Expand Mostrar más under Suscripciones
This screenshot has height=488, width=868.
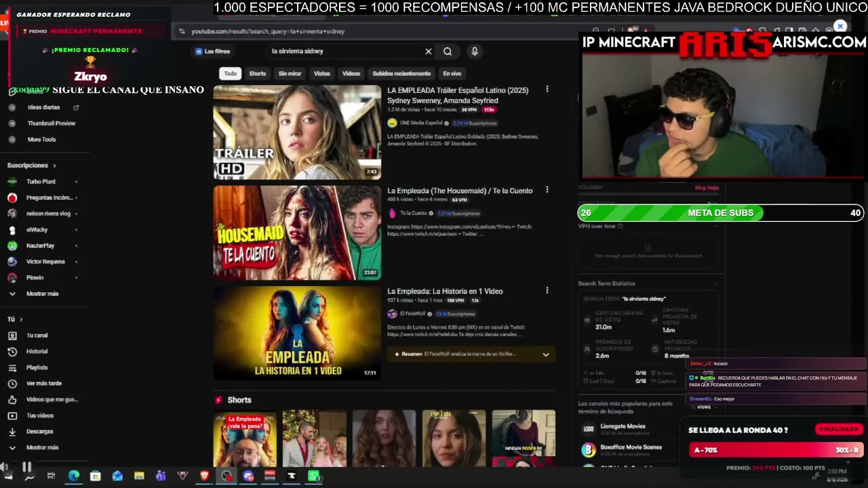[x=42, y=293]
